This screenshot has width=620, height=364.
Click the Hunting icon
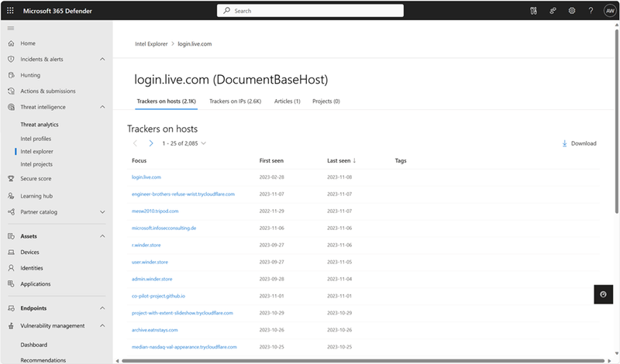click(x=11, y=74)
